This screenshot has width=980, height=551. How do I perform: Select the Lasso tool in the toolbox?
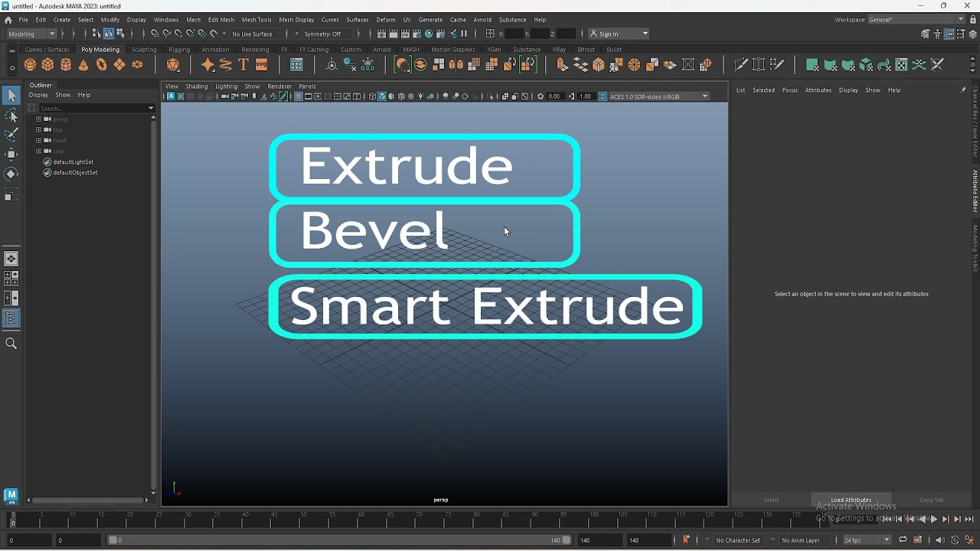pyautogui.click(x=11, y=115)
